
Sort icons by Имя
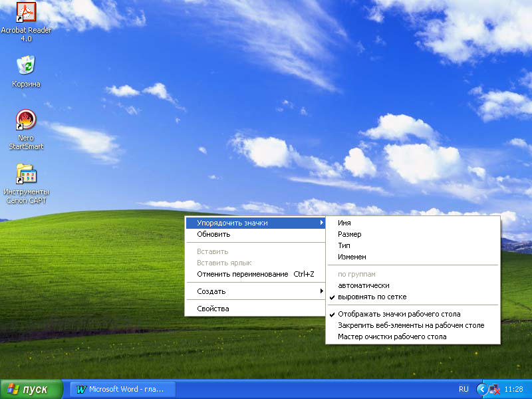(x=413, y=223)
